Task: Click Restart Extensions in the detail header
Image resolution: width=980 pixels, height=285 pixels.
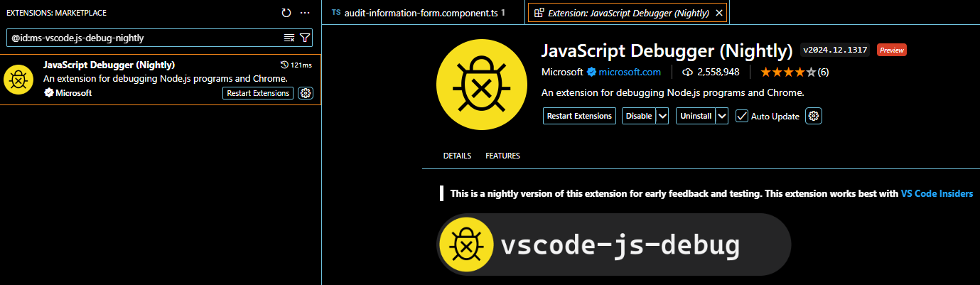Action: (x=579, y=116)
